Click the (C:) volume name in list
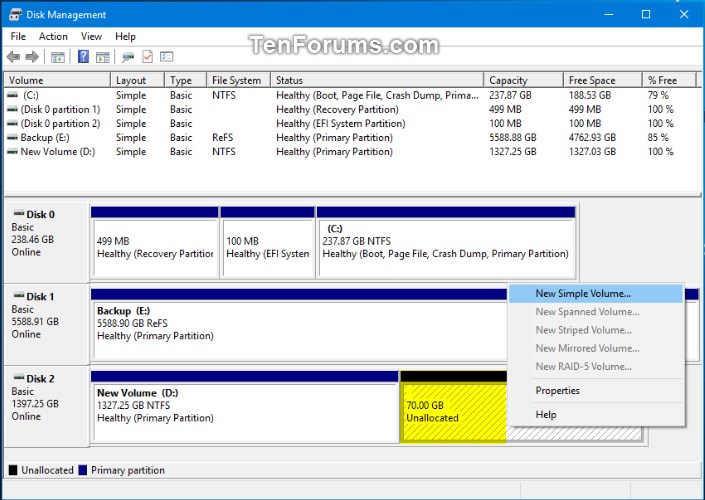This screenshot has width=705, height=500. [31, 95]
